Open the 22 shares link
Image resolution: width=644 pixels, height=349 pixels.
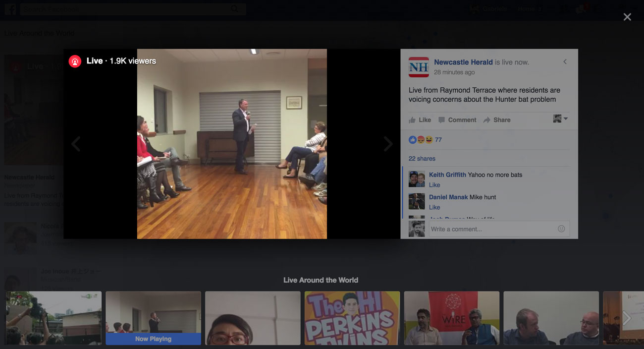coord(422,159)
